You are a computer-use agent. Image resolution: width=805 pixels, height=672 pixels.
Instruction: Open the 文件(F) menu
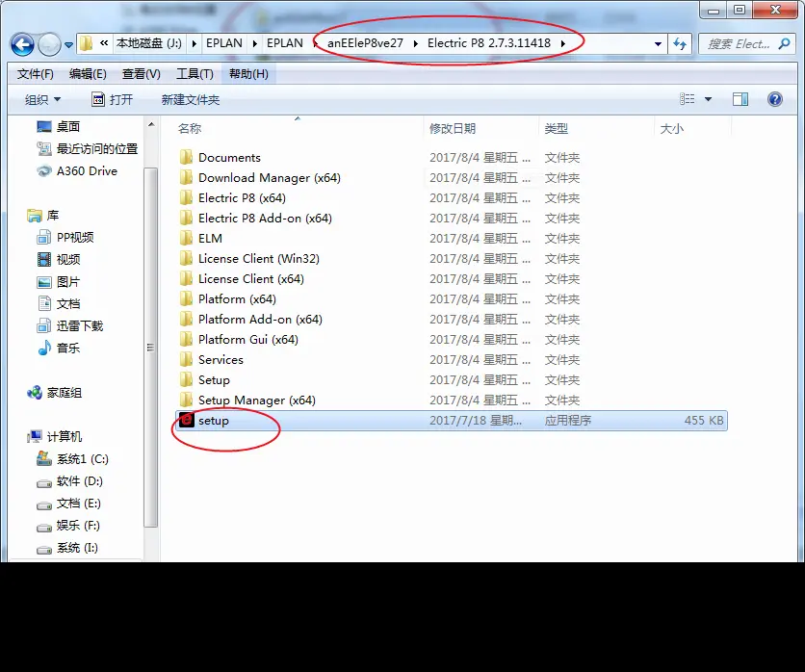pos(36,74)
